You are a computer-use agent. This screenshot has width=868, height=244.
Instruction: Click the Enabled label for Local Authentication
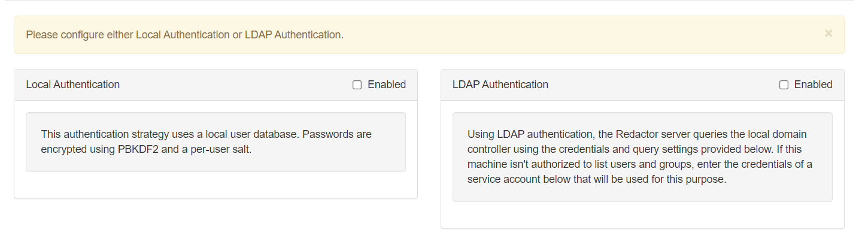pos(387,85)
